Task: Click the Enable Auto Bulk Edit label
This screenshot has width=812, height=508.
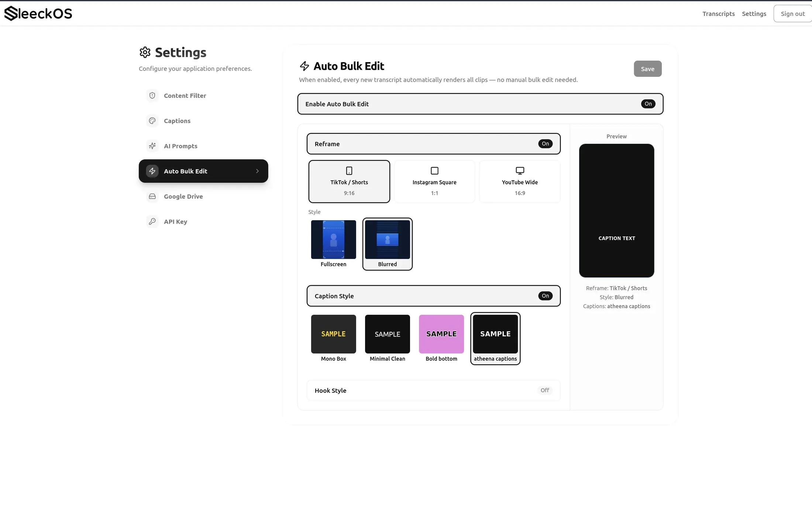Action: coord(337,104)
